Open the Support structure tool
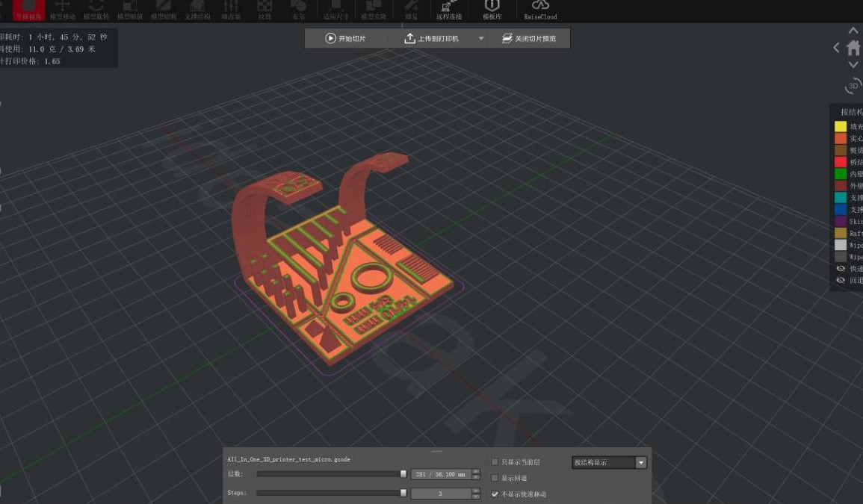The width and height of the screenshot is (863, 504). point(197,10)
